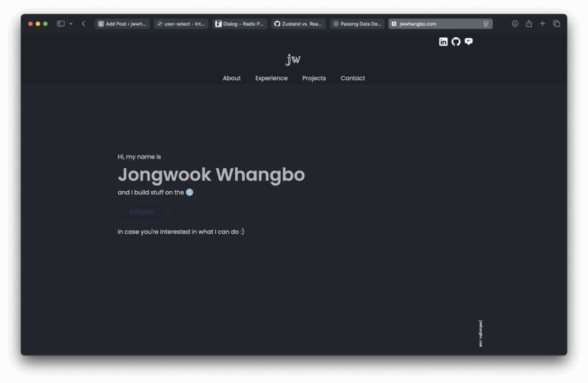Click the chat message icon
The width and height of the screenshot is (588, 383).
pos(469,42)
